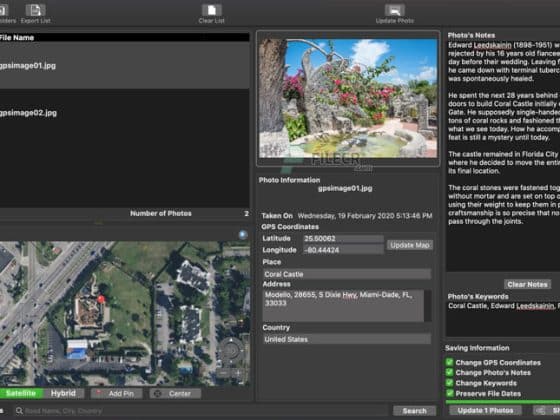This screenshot has height=420, width=560.
Task: Click the Update Map button
Action: pyautogui.click(x=410, y=245)
